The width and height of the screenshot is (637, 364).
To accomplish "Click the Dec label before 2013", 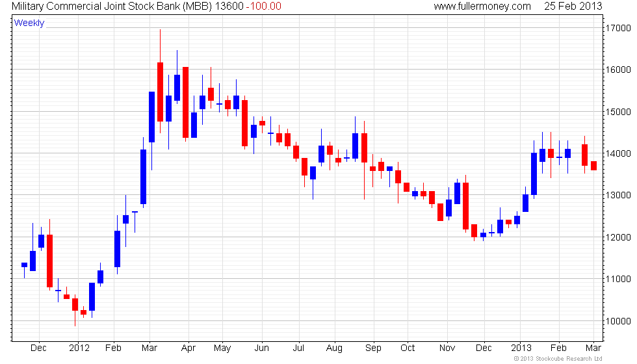I will 484,348.
